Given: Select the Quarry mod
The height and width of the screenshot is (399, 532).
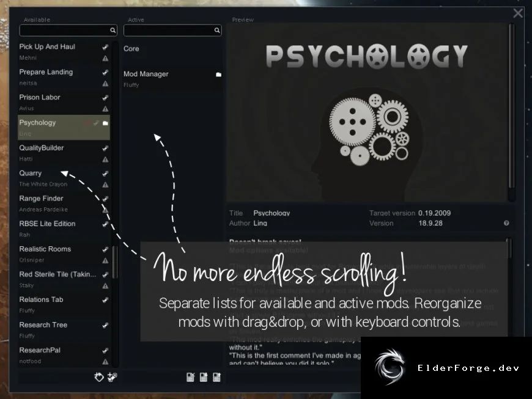Looking at the screenshot, I should (x=64, y=178).
